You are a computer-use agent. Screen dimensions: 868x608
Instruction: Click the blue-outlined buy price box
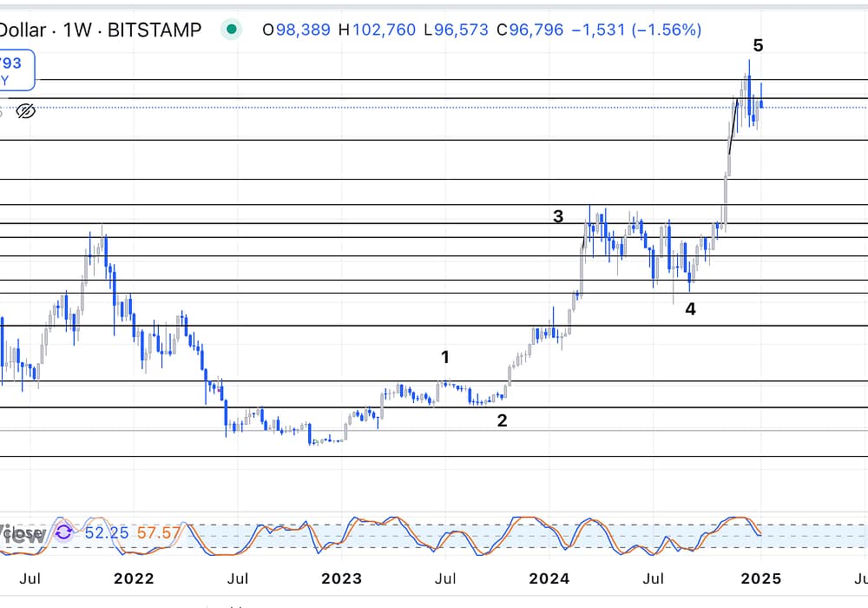tap(16, 70)
